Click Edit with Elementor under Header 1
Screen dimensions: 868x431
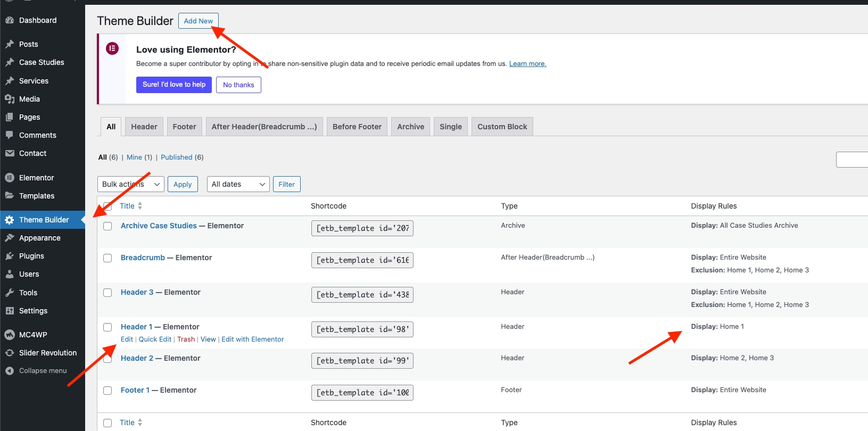tap(252, 339)
